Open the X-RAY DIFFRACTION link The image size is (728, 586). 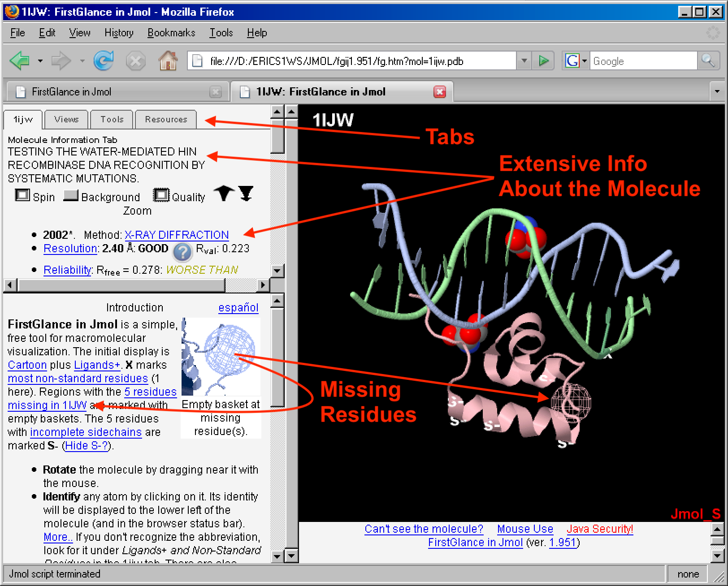[177, 235]
